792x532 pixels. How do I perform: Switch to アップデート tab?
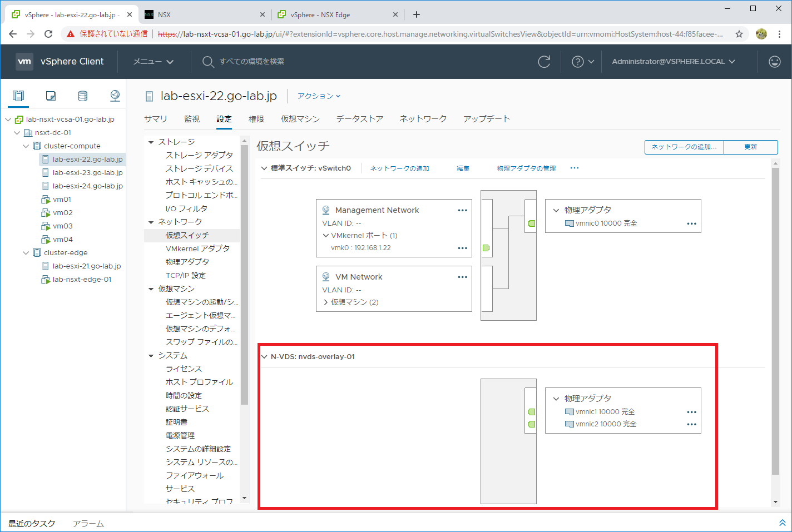(487, 119)
